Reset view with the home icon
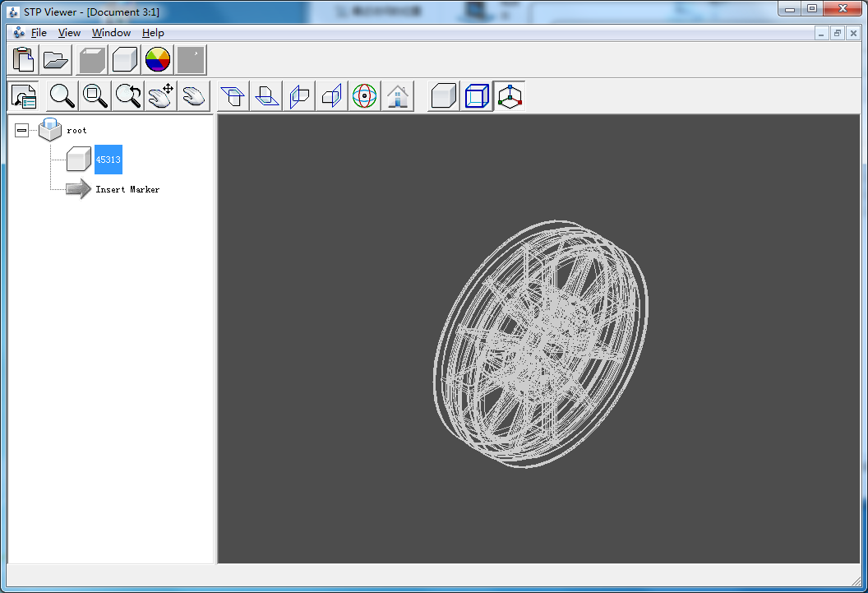868x593 pixels. [398, 95]
